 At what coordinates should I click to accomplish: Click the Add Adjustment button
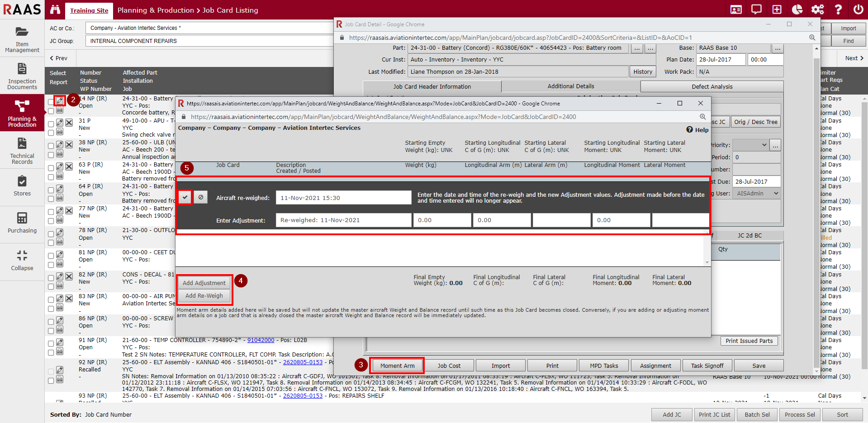click(204, 283)
